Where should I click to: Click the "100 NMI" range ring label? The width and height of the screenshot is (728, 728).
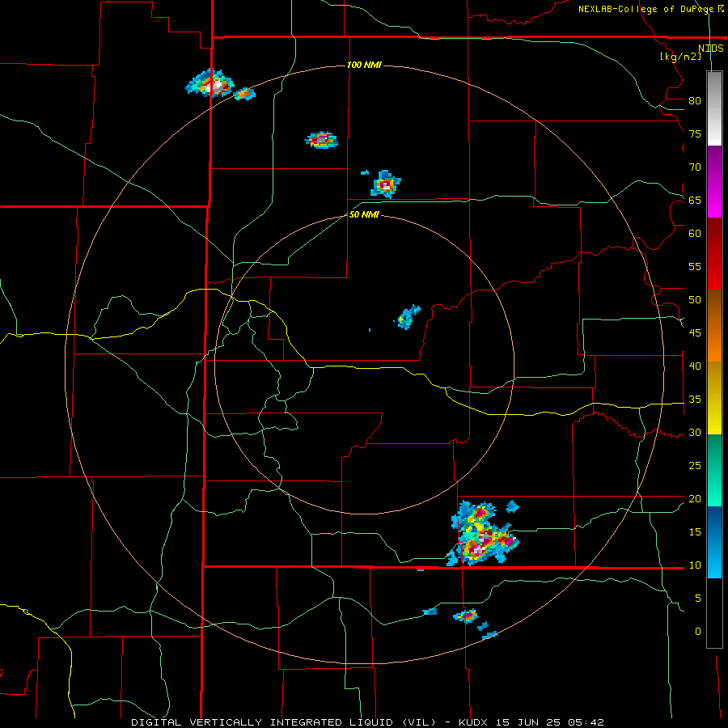click(365, 65)
